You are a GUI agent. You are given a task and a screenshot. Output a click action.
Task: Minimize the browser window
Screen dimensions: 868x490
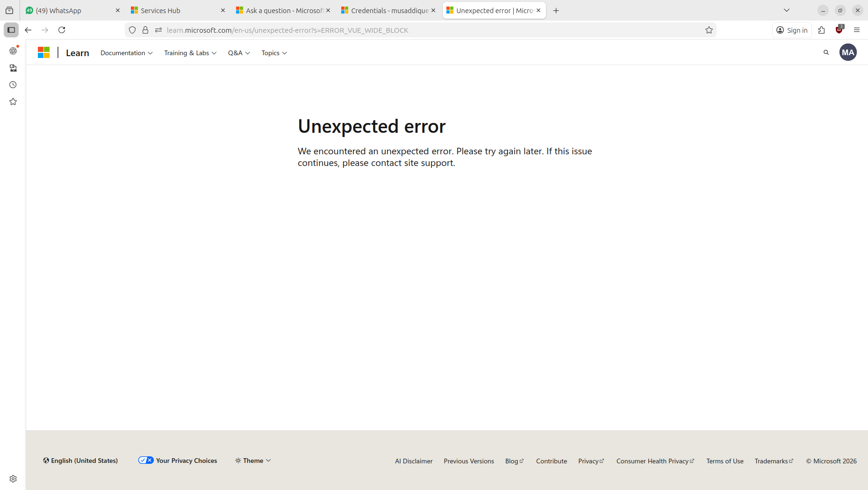[823, 10]
